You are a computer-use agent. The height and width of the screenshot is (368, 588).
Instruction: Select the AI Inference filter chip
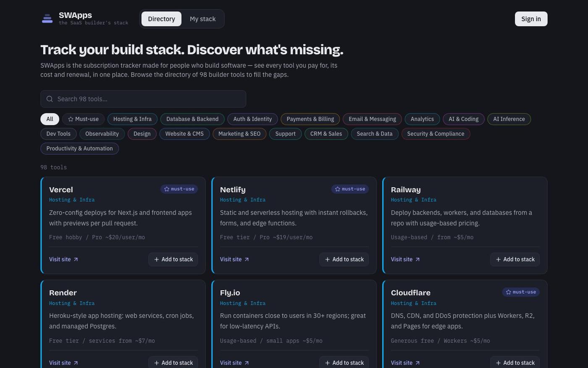tap(509, 119)
